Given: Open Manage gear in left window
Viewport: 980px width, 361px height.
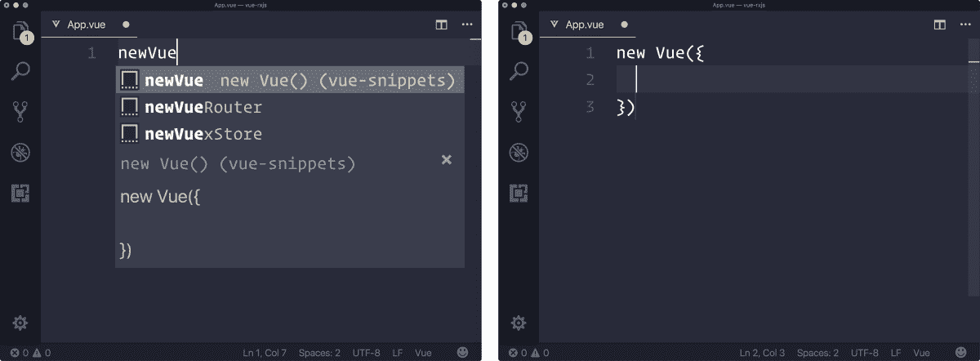Looking at the screenshot, I should (20, 323).
